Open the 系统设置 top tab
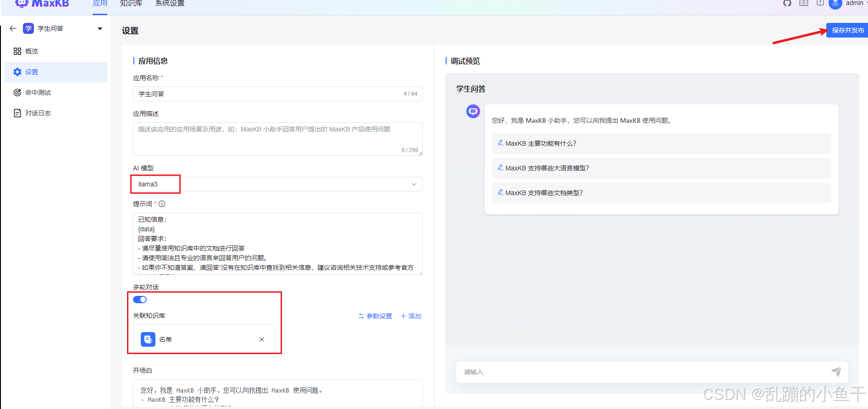 (x=170, y=4)
